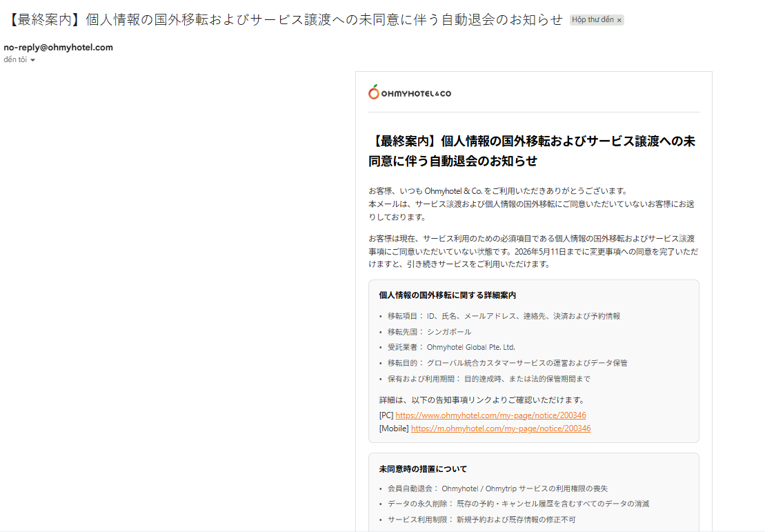Open the PC notice link www.ohmyhotel.com
This screenshot has width=765, height=532.
pos(490,415)
